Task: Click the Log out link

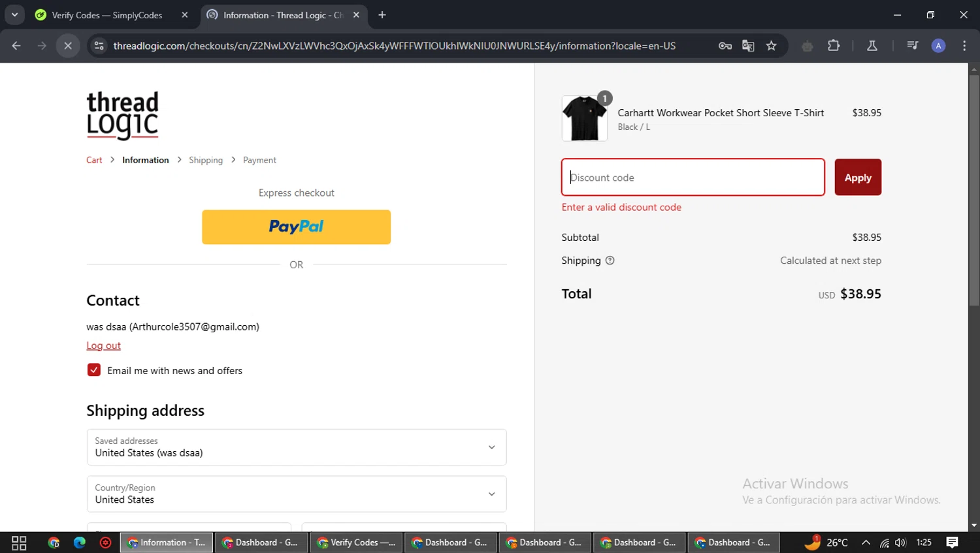Action: 103,345
